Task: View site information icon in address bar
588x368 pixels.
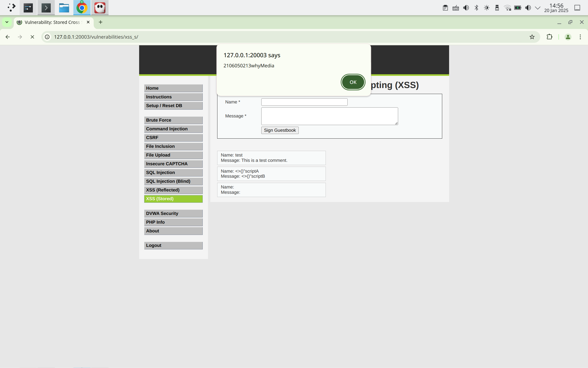Action: click(47, 37)
